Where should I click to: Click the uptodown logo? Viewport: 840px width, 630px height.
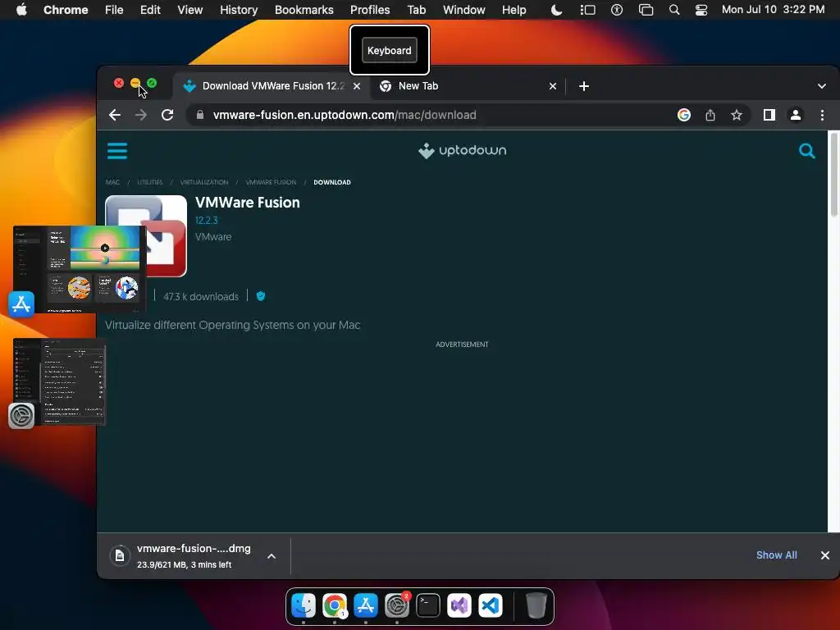point(462,151)
